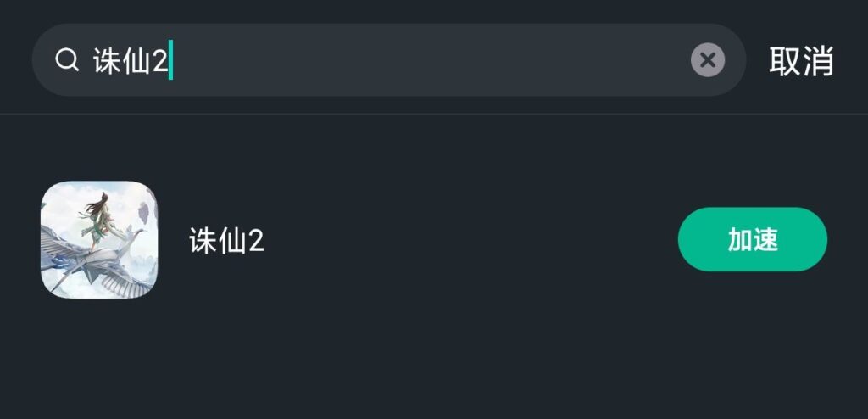
Task: Dismiss search with the 取消 link
Action: [x=801, y=61]
